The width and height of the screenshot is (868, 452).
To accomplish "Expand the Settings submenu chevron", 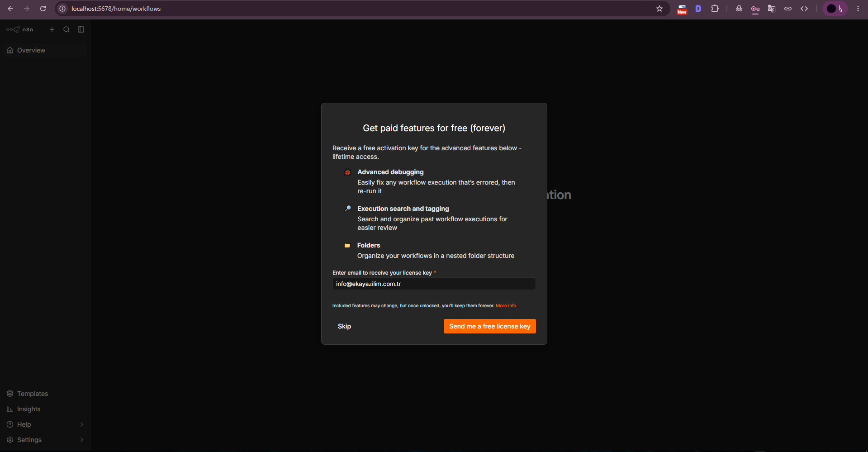I will pyautogui.click(x=82, y=440).
